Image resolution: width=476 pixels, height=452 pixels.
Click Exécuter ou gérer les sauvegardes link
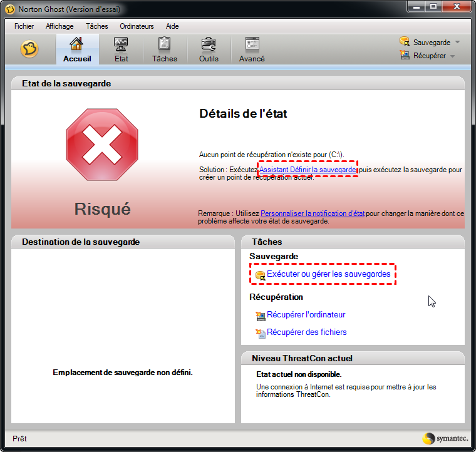coord(328,274)
